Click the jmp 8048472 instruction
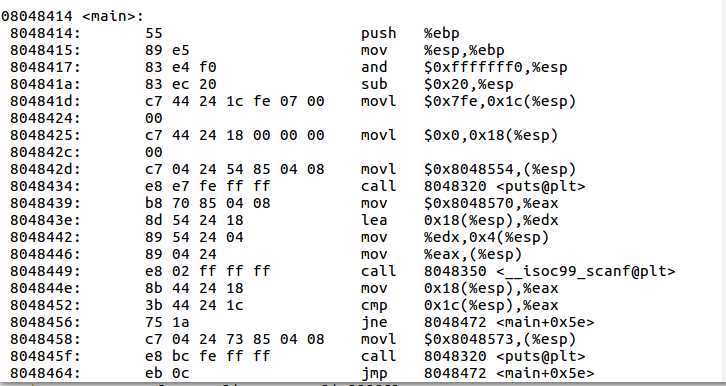Image resolution: width=726 pixels, height=386 pixels. tap(478, 374)
